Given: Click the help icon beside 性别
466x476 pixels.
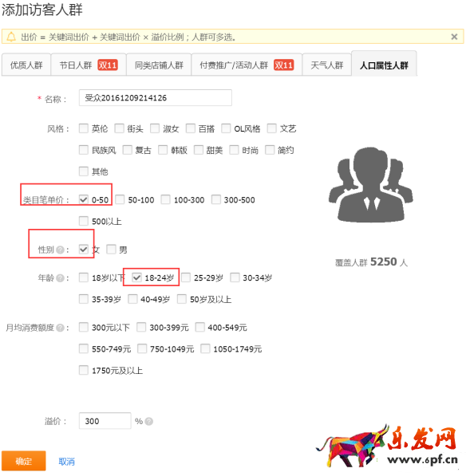Looking at the screenshot, I should (61, 250).
